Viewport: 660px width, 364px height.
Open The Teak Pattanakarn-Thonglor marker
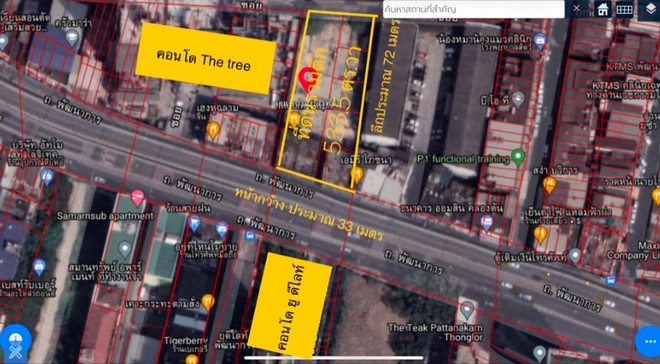click(467, 311)
